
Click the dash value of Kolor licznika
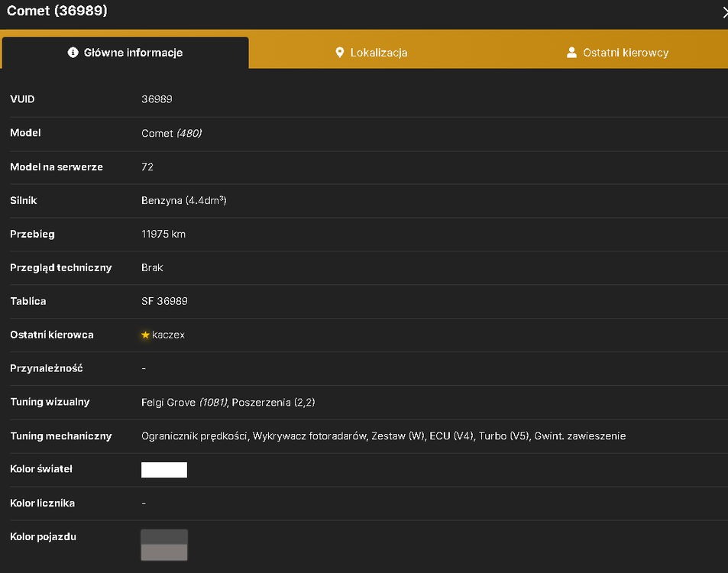click(x=144, y=503)
